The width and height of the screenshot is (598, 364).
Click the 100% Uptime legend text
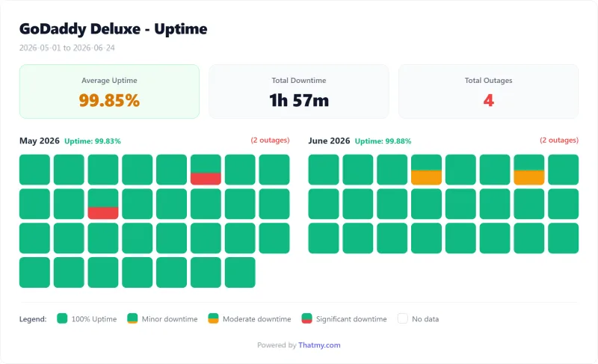94,319
